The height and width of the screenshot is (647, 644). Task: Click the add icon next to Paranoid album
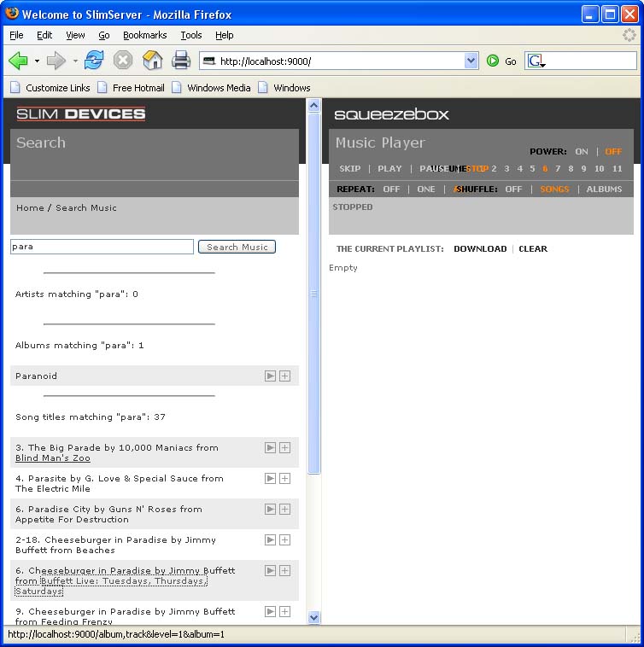coord(284,376)
